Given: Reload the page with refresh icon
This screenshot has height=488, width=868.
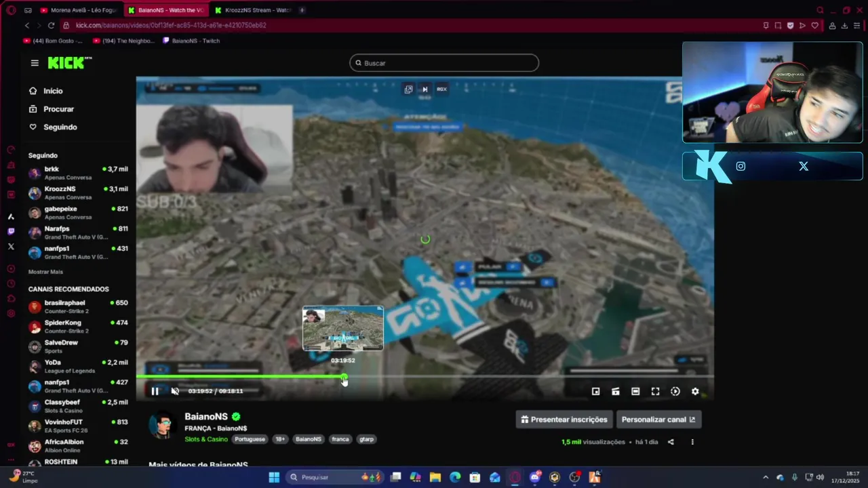Looking at the screenshot, I should pyautogui.click(x=51, y=25).
